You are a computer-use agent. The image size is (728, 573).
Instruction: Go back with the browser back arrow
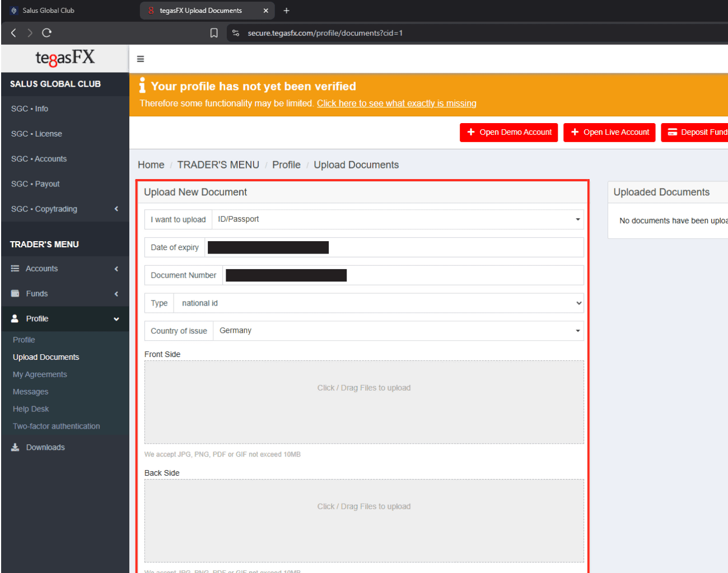(x=13, y=33)
